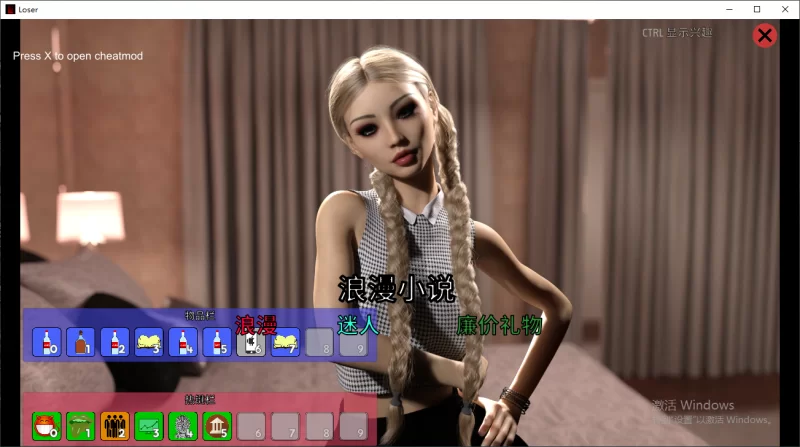Click the green 廉价礼物 label

click(498, 325)
